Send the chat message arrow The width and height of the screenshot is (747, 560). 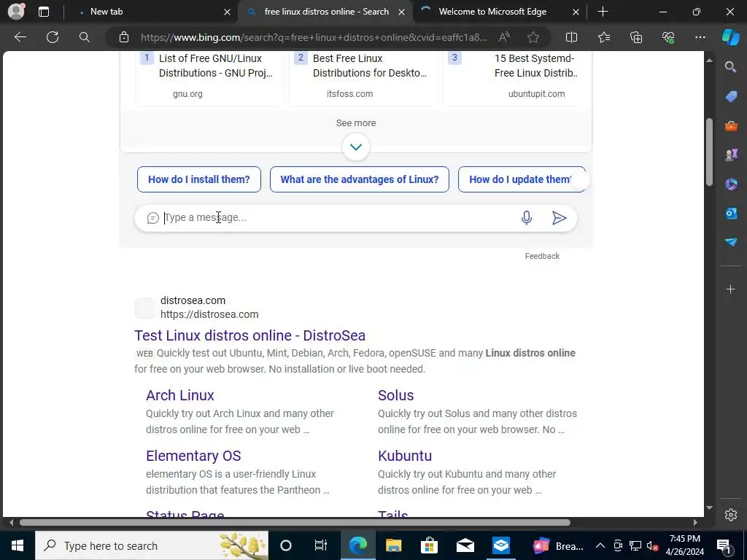tap(559, 217)
